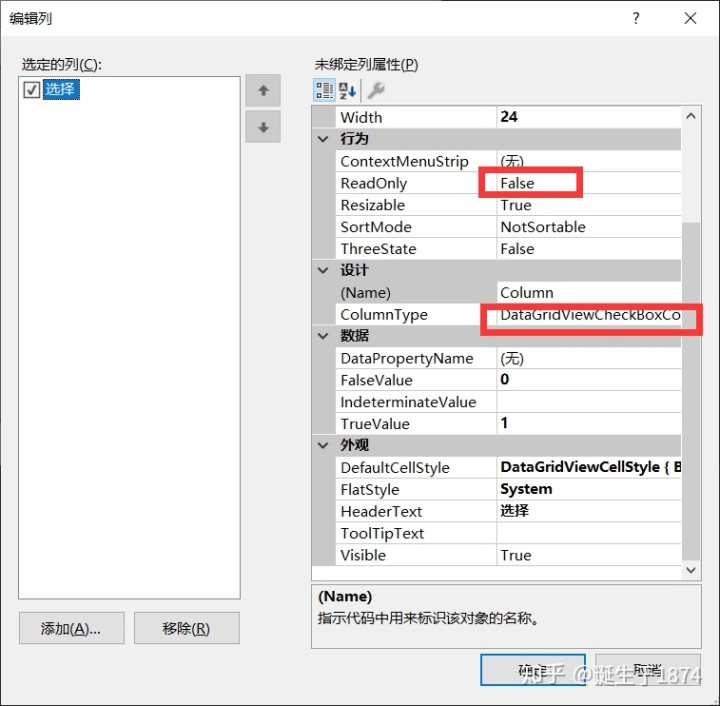Click the Resizable value True
This screenshot has height=706, width=720.
(589, 205)
